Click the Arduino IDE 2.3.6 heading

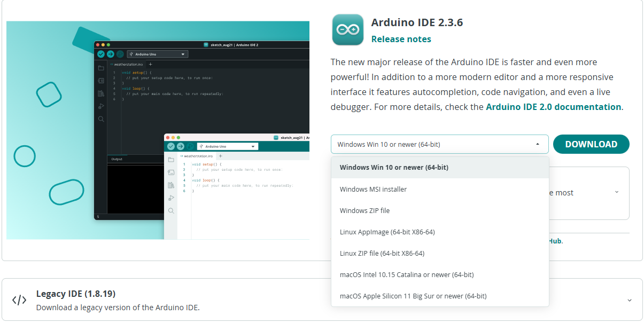point(417,22)
